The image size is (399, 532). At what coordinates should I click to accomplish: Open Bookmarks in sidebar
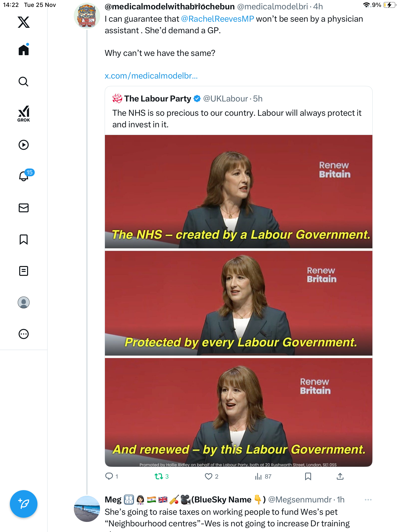tap(24, 239)
